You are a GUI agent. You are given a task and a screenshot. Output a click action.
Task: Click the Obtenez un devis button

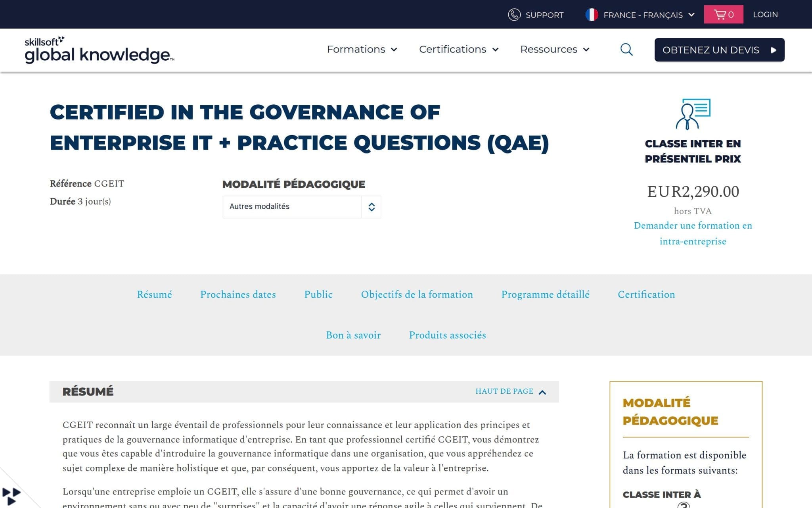719,50
